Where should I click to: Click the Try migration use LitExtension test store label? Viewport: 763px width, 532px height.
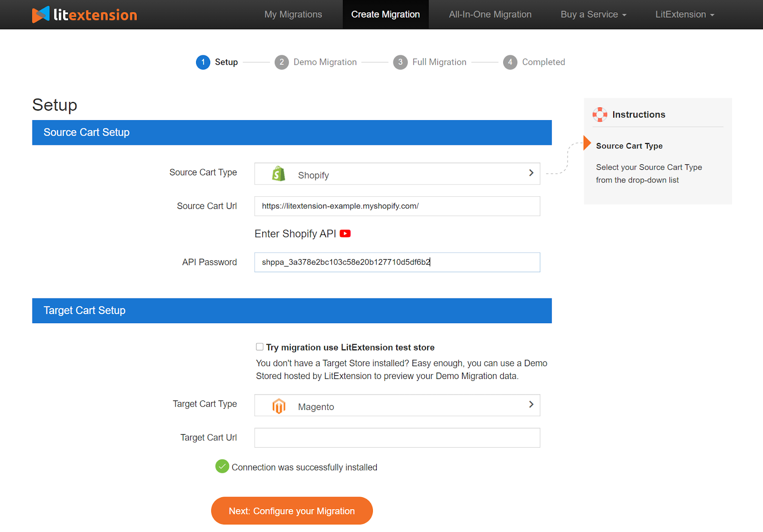[x=351, y=348]
